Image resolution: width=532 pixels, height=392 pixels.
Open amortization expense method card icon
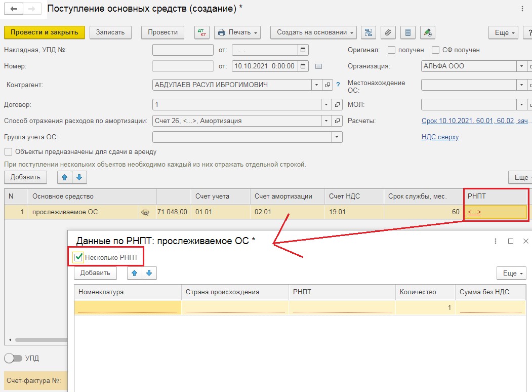tap(337, 121)
